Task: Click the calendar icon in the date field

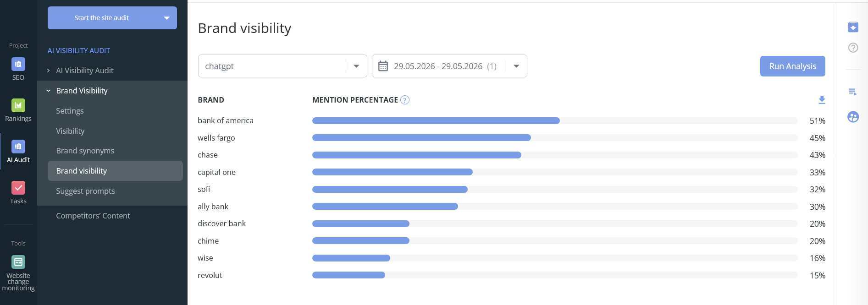Action: point(383,66)
